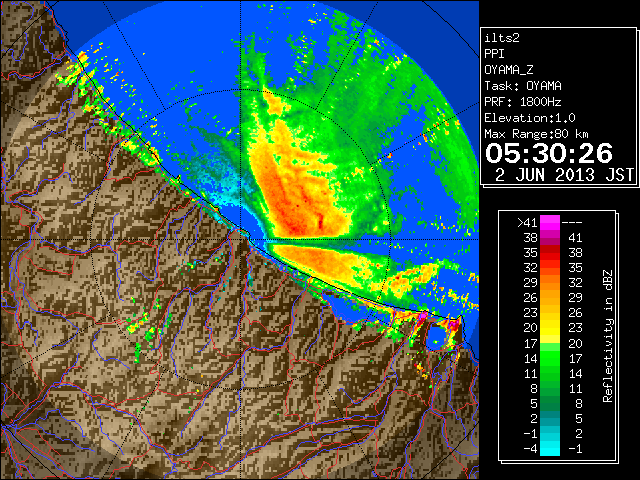Pick the bright green 14 to 17 swatch

550,358
